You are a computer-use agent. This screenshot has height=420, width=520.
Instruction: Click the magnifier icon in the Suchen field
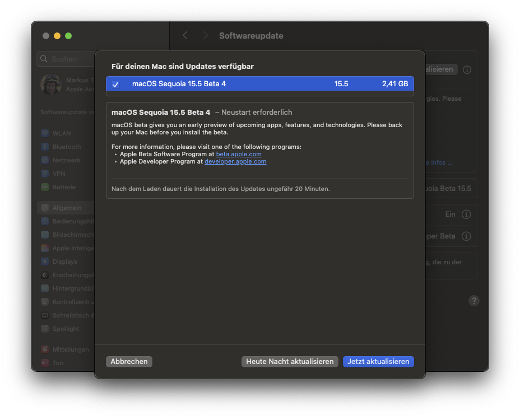pyautogui.click(x=44, y=59)
